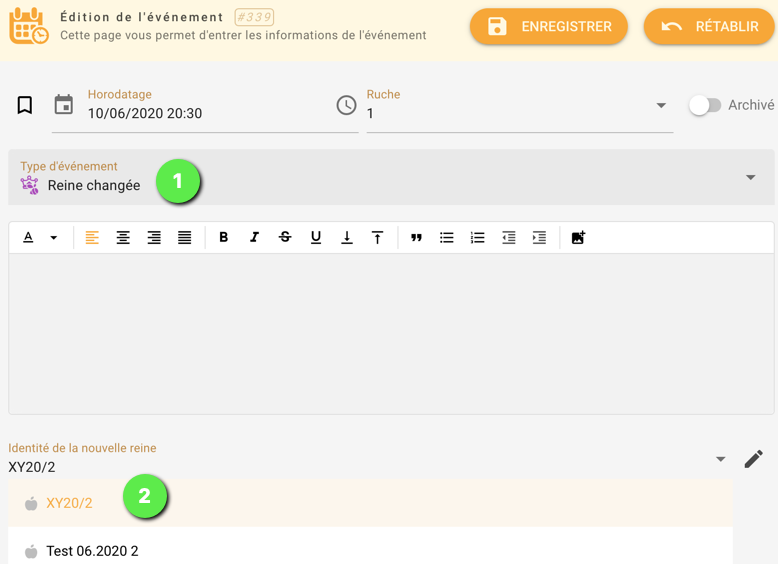This screenshot has width=778, height=564.
Task: Open the clock time picker icon
Action: tap(346, 105)
